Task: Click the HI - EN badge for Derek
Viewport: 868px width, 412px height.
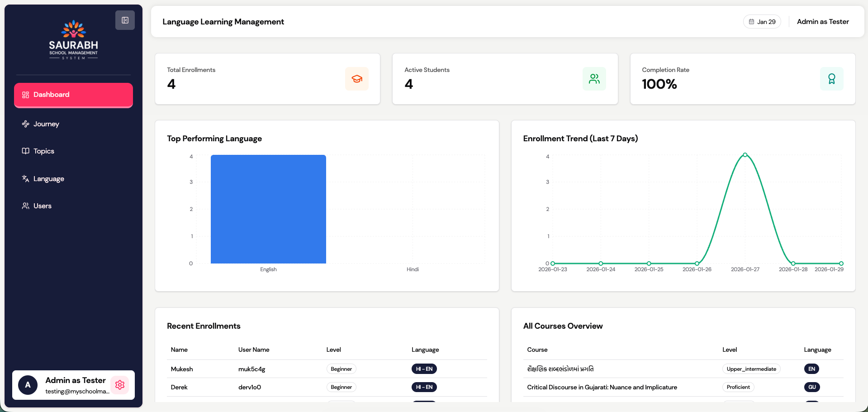Action: pos(424,387)
